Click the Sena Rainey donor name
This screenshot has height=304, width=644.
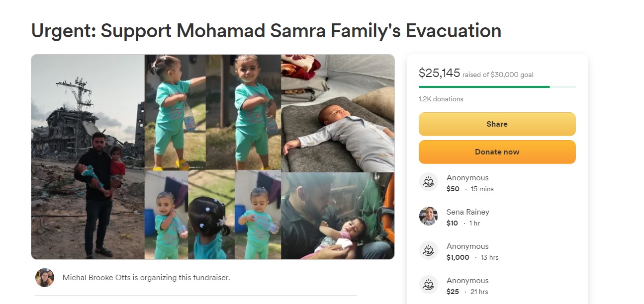[467, 212]
